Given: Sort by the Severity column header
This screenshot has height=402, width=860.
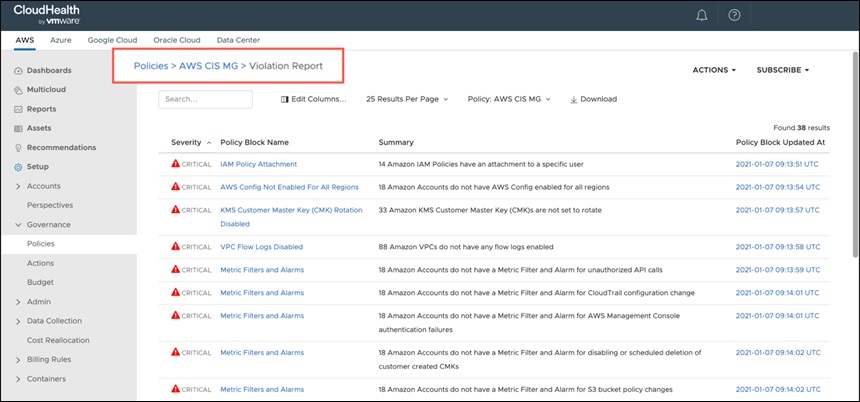Looking at the screenshot, I should [x=186, y=143].
